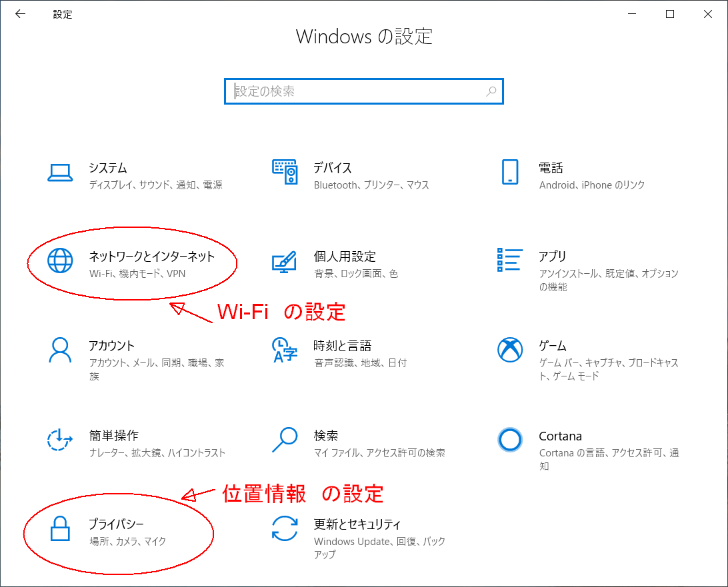Viewport: 728px width, 587px height.
Task: Open the アプリ list icon
Action: (510, 260)
